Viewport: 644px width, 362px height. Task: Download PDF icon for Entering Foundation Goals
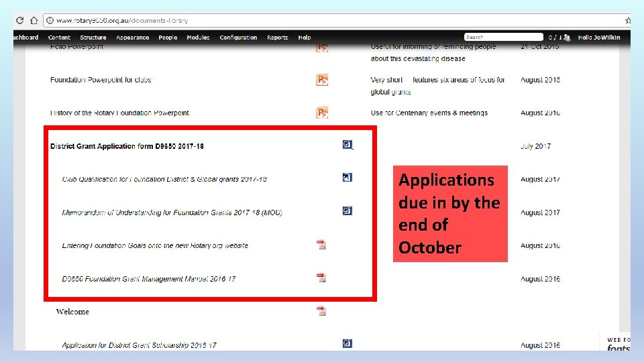tap(321, 245)
